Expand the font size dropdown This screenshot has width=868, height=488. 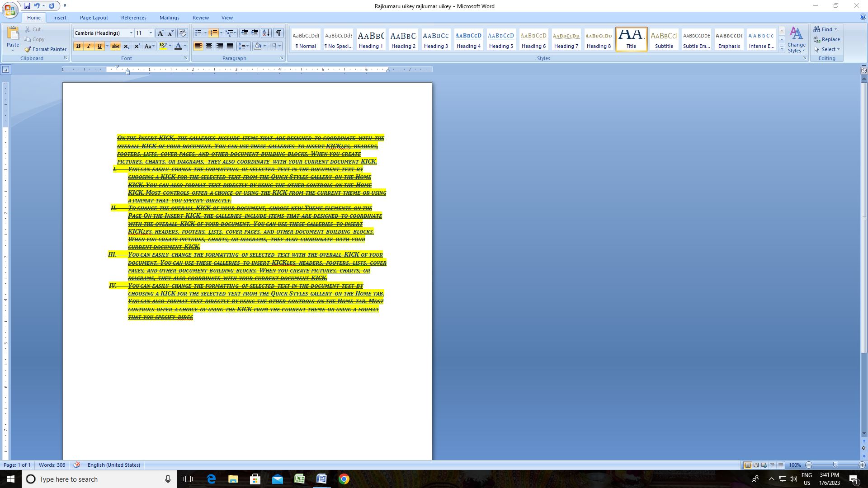[151, 33]
